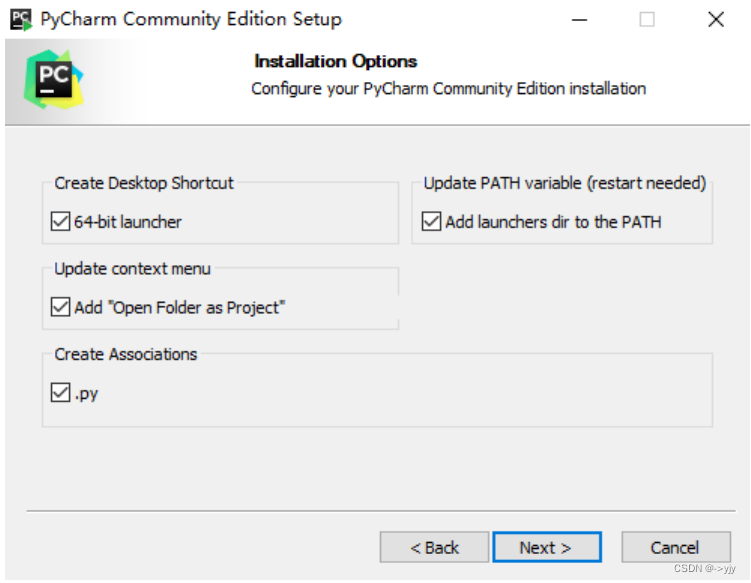Image resolution: width=751 pixels, height=583 pixels.
Task: Go back with the < Back button
Action: [x=434, y=547]
